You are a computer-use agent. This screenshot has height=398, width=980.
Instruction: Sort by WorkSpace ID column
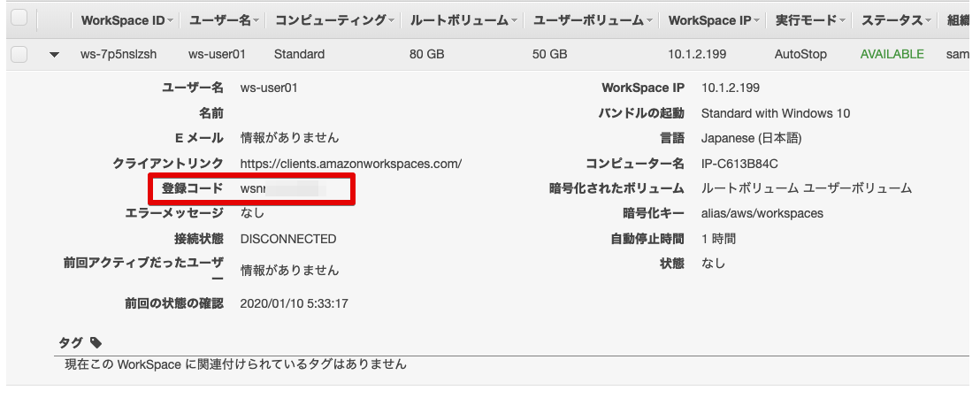[x=126, y=20]
